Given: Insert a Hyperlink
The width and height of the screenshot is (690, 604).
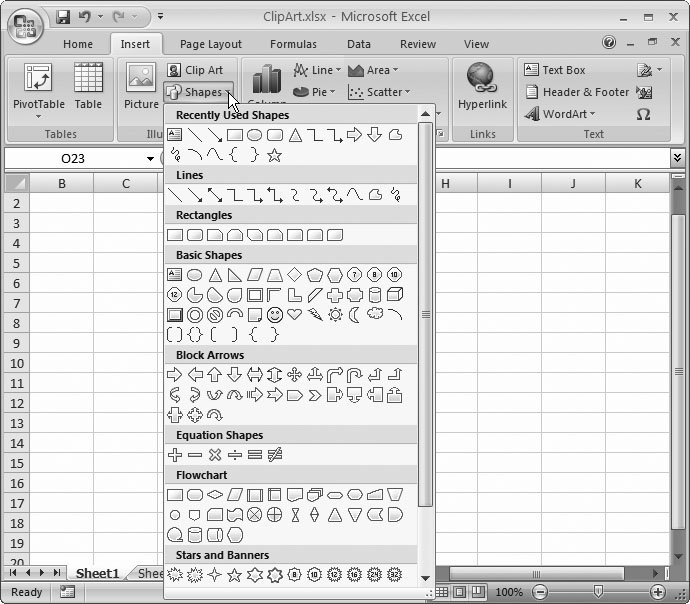Looking at the screenshot, I should tap(482, 86).
